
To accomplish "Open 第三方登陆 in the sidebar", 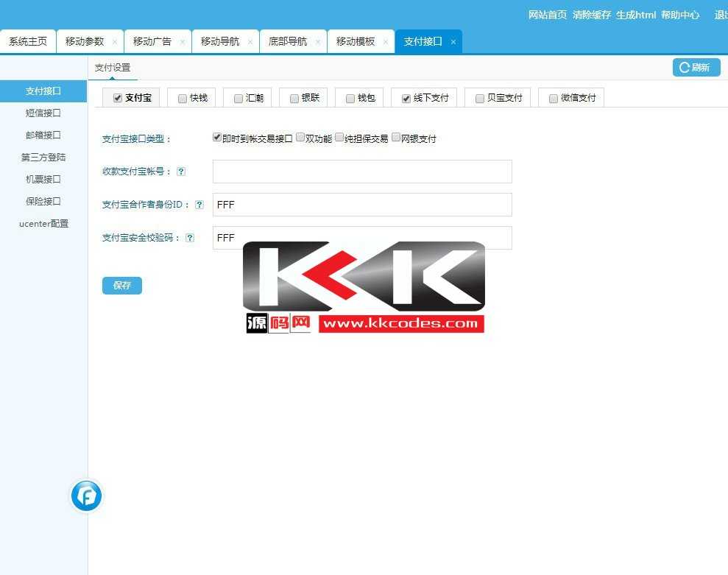I will [x=43, y=157].
